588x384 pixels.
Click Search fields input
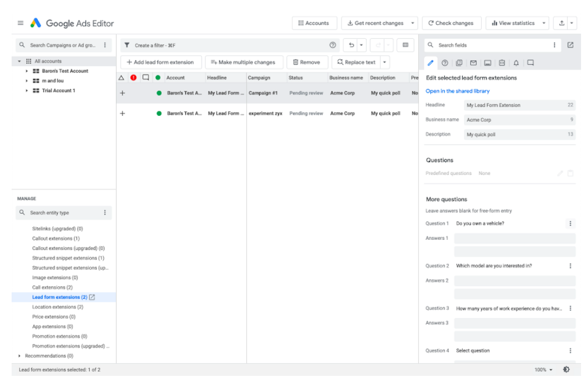point(492,45)
